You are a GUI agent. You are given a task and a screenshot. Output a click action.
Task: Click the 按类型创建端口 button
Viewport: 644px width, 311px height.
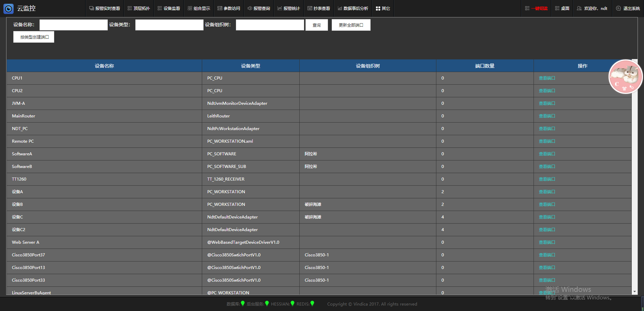pos(34,37)
